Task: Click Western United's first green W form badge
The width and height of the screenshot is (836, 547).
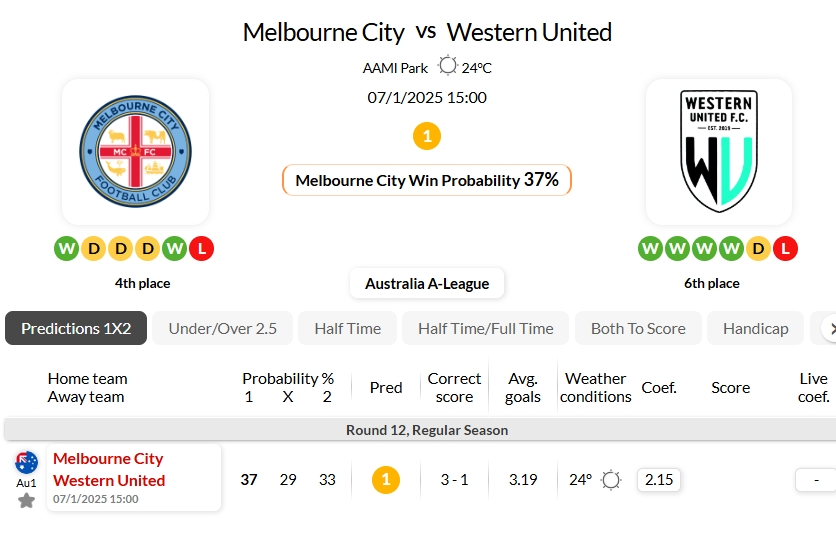Action: [650, 248]
